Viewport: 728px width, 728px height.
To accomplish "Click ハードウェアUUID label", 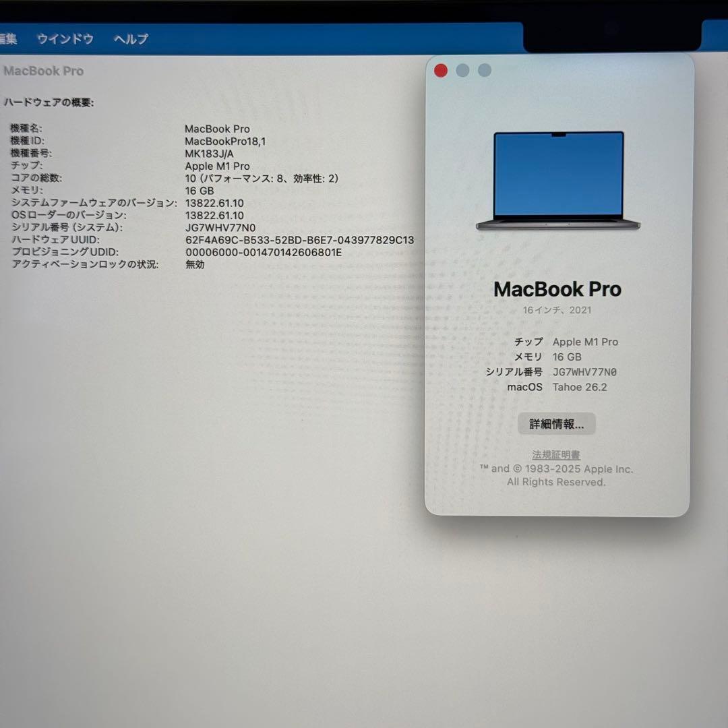I will [x=55, y=239].
